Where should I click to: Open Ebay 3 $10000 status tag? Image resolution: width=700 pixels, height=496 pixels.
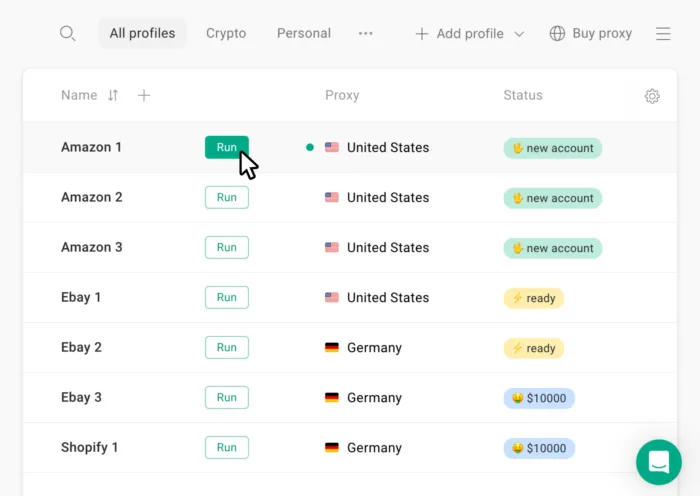point(539,398)
